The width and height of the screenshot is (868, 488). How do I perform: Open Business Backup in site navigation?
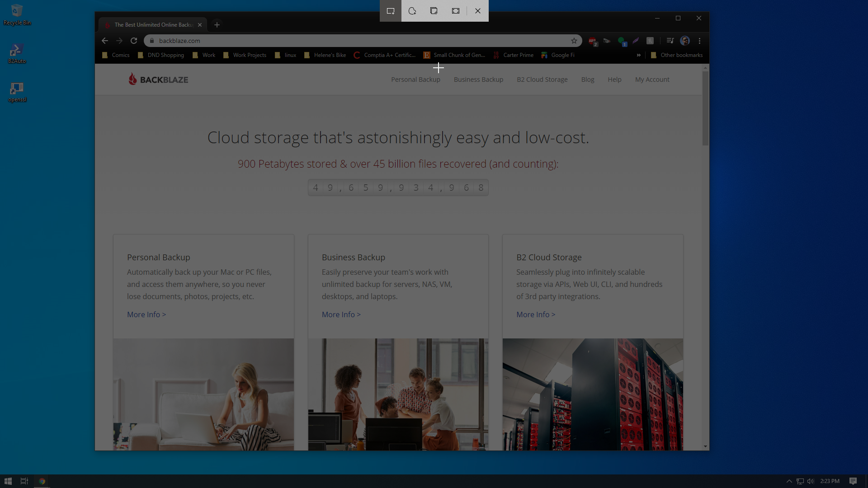pos(478,80)
